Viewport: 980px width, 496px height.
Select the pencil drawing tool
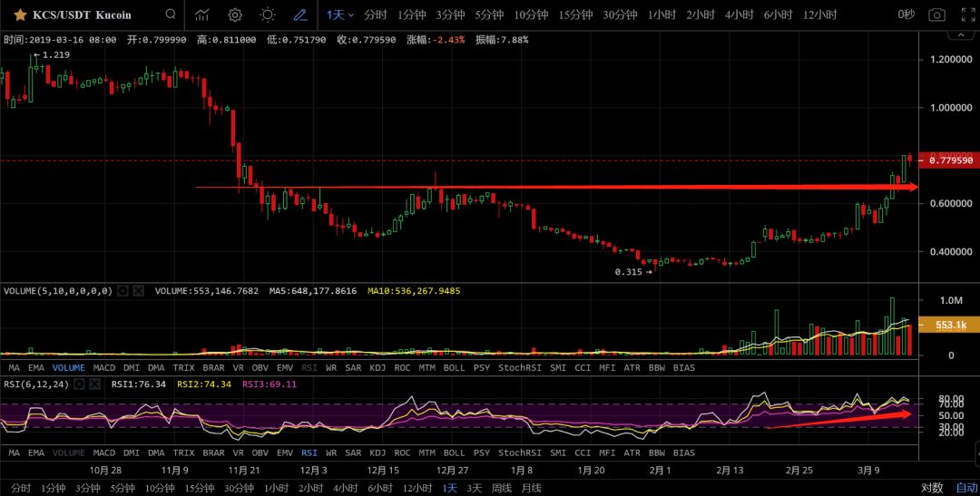[300, 15]
